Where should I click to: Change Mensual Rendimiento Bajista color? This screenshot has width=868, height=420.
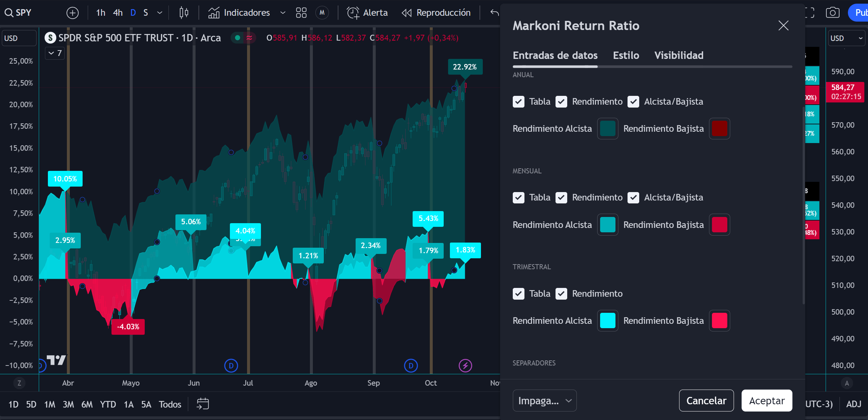(720, 225)
